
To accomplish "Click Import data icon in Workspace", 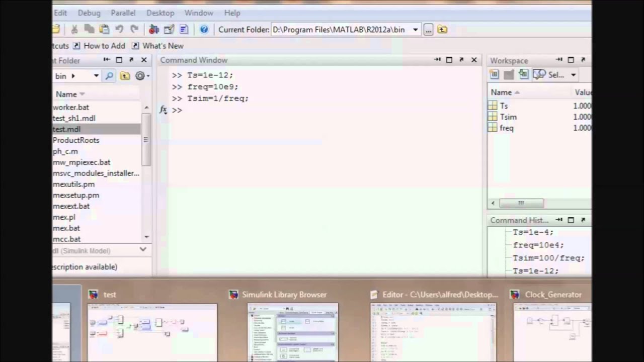I will pyautogui.click(x=523, y=74).
